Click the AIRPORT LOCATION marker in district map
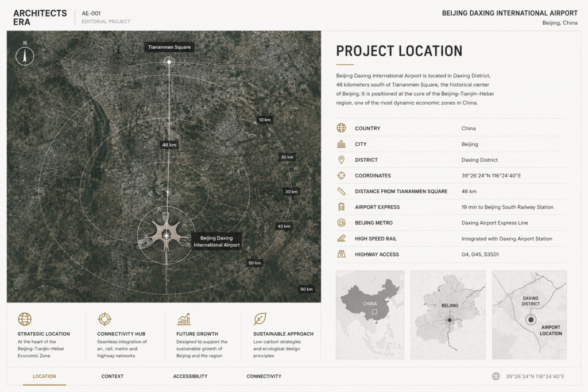Viewport: 588px width, 392px height. (x=531, y=320)
